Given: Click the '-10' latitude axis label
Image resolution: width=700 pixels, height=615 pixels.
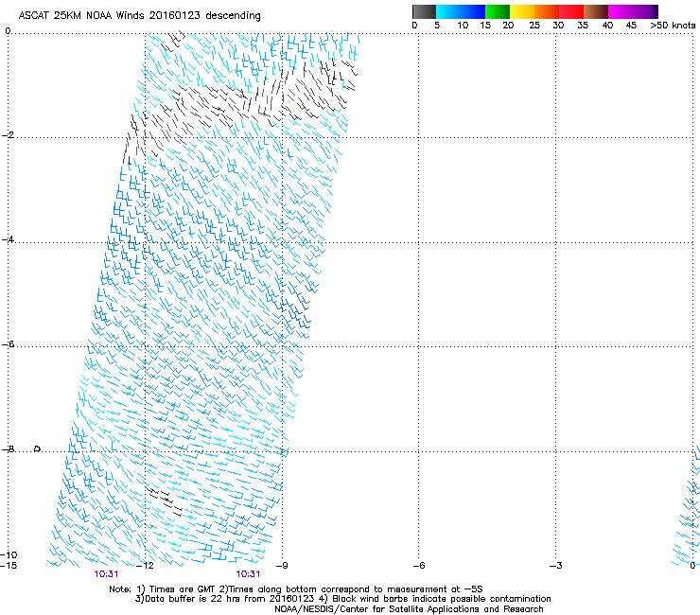Looking at the screenshot, I should pos(9,554).
